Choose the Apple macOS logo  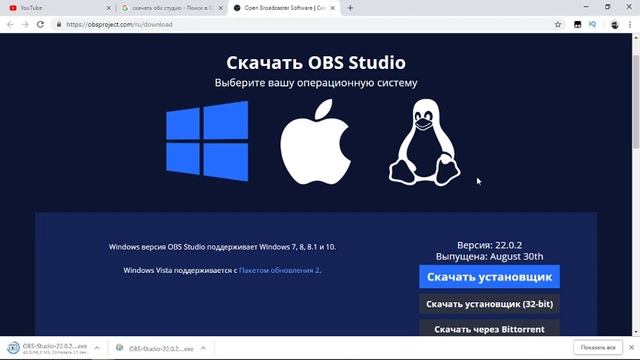(316, 142)
